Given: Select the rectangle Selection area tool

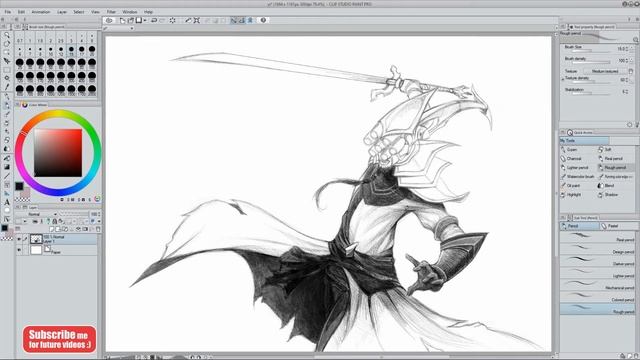Looking at the screenshot, I should tap(7, 70).
